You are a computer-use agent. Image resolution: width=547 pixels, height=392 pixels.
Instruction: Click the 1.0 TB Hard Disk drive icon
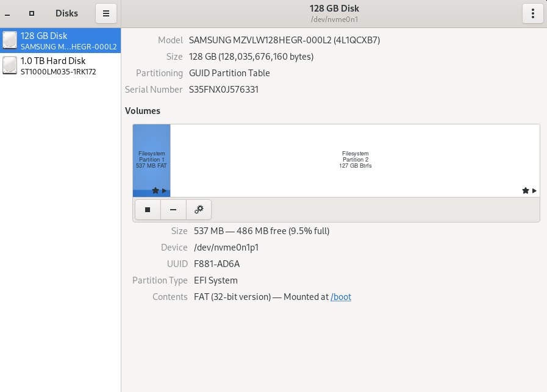coord(10,66)
